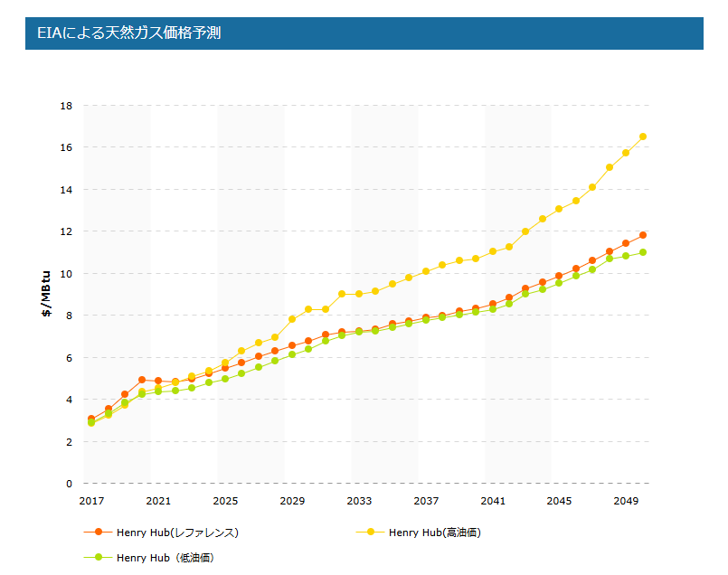Image resolution: width=728 pixels, height=575 pixels.
Task: Click orange peak data point at 2020
Action: (142, 380)
